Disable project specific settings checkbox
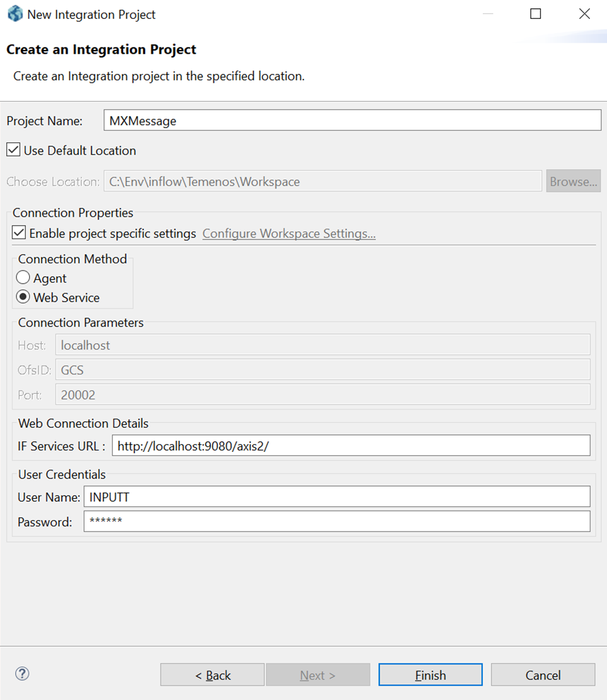 [19, 234]
